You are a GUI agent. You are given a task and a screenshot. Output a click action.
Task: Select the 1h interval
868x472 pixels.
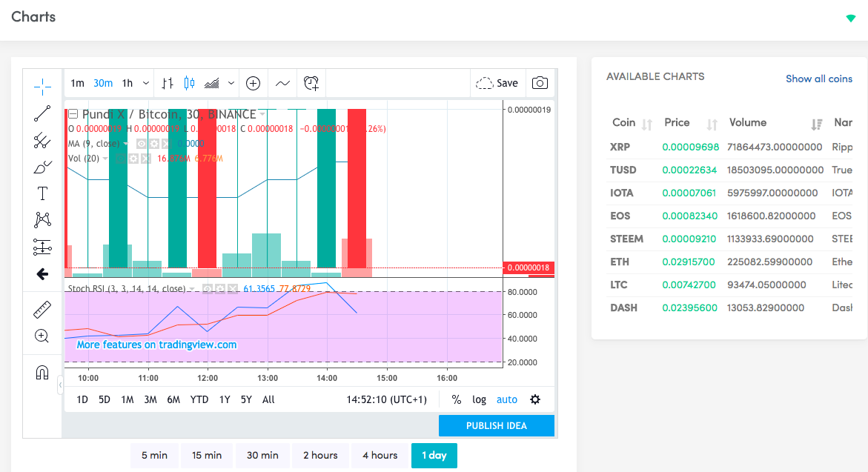click(x=127, y=83)
